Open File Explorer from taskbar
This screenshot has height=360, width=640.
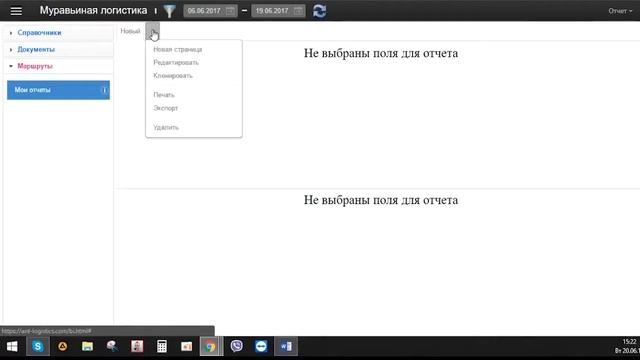[x=87, y=347]
